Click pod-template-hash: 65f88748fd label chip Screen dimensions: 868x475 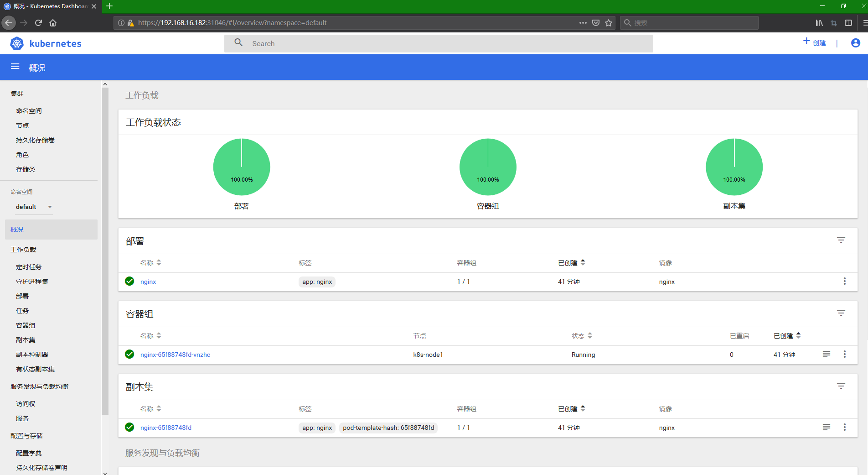pos(388,428)
